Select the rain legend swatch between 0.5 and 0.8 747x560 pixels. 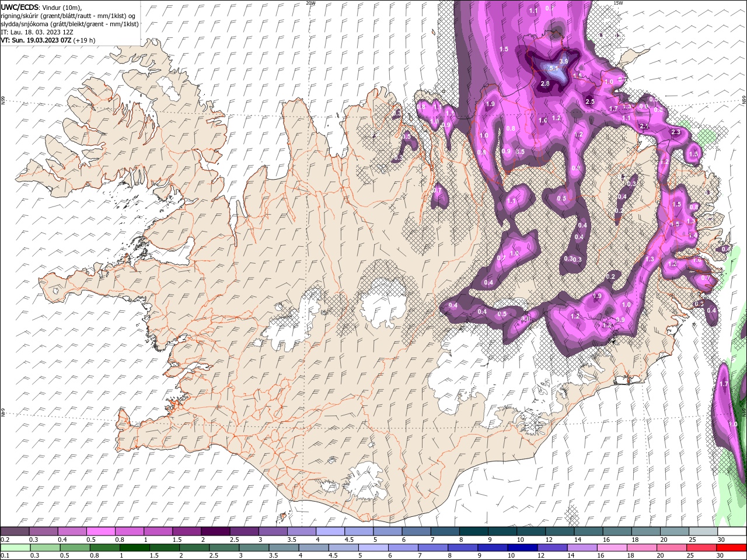(x=75, y=548)
